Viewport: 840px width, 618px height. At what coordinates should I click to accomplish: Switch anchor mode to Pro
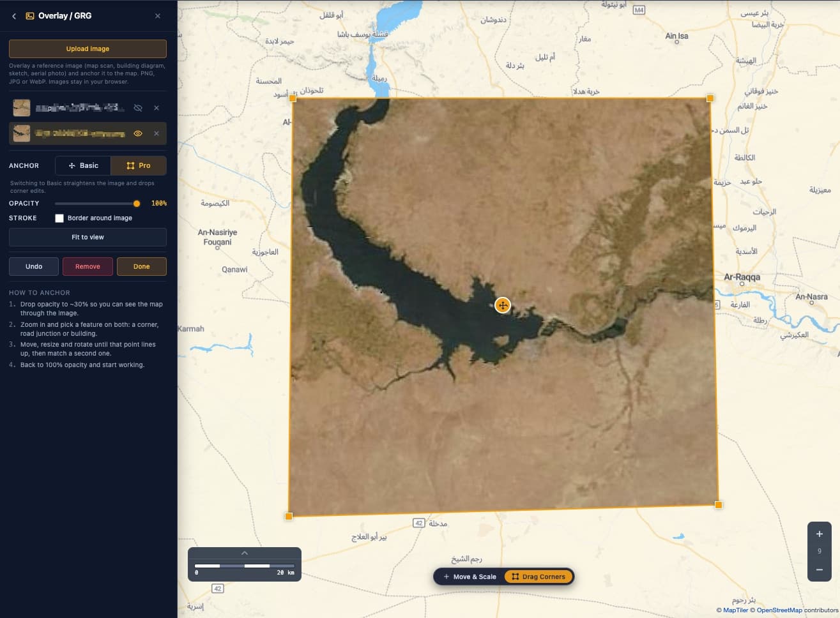click(x=139, y=165)
